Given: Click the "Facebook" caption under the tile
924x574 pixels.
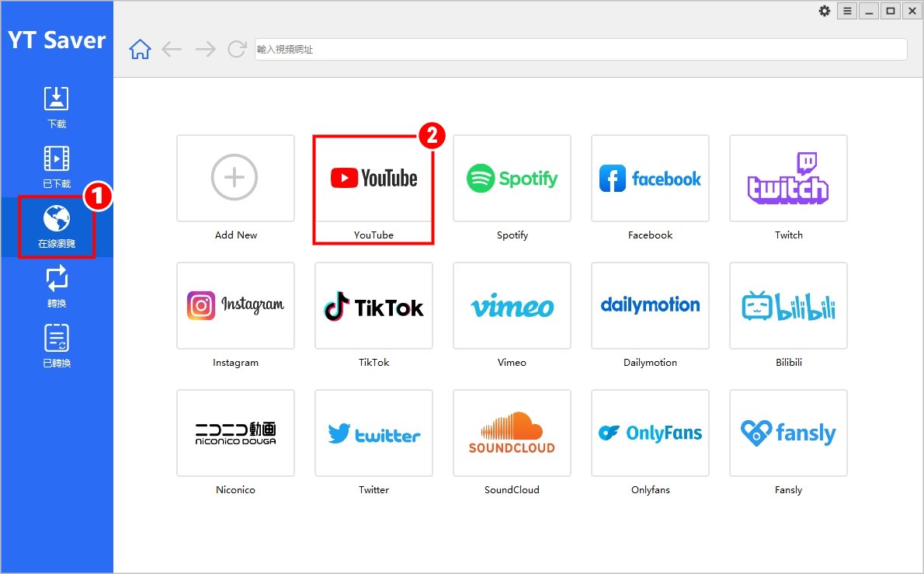Looking at the screenshot, I should coord(650,235).
